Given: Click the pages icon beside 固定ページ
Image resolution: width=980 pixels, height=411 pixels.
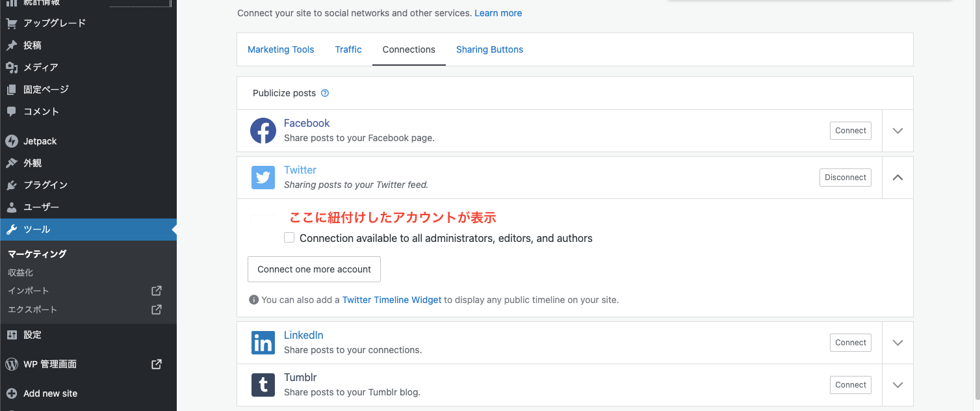Looking at the screenshot, I should coord(12,90).
